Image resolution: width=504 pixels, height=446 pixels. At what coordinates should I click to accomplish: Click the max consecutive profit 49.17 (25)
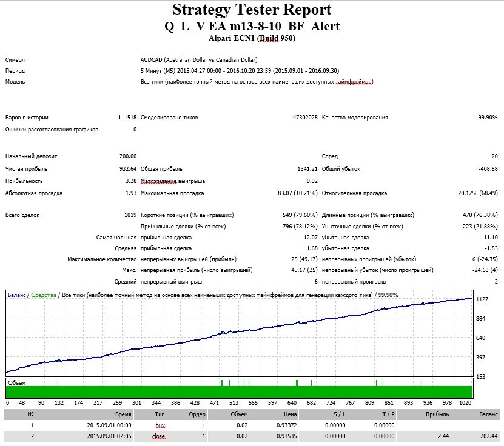(x=304, y=270)
